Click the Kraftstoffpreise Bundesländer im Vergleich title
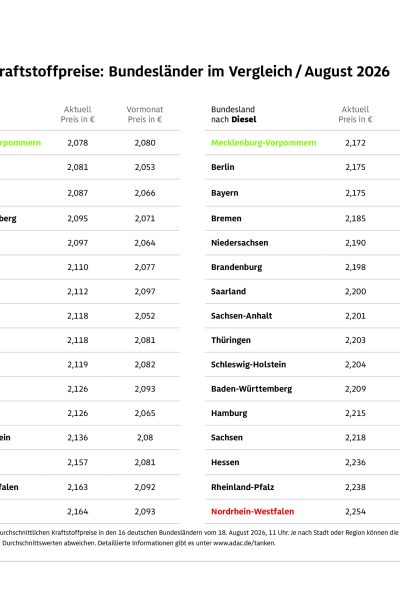The width and height of the screenshot is (400, 600). pyautogui.click(x=195, y=72)
